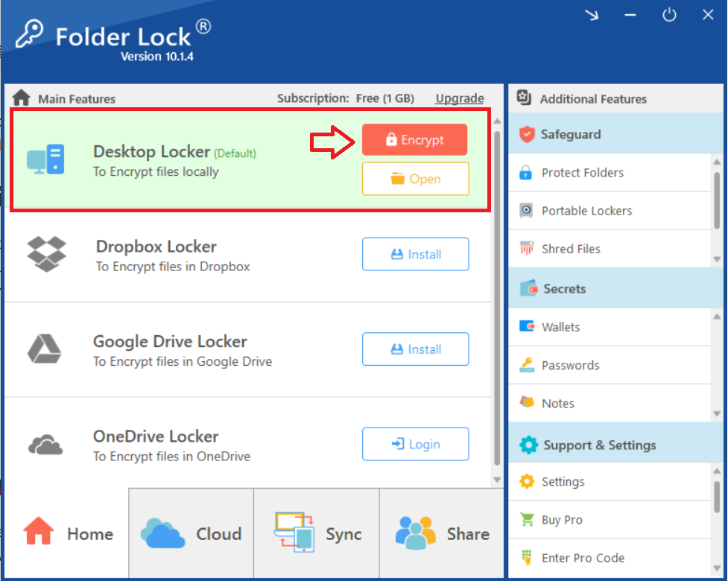This screenshot has width=728, height=581.
Task: Click the Secrets list up arrow
Action: (x=717, y=317)
